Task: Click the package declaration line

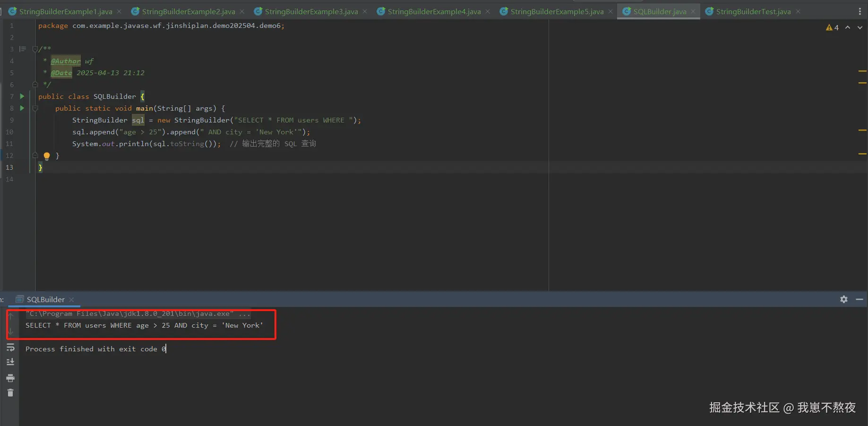Action: click(161, 26)
